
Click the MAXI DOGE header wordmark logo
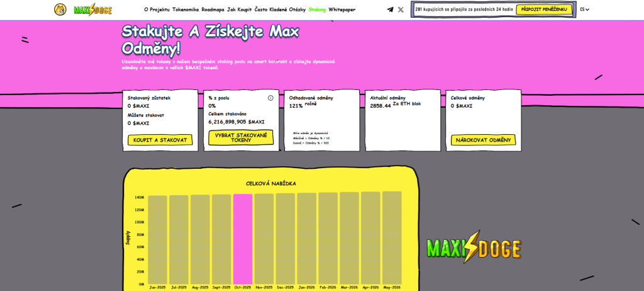point(93,9)
